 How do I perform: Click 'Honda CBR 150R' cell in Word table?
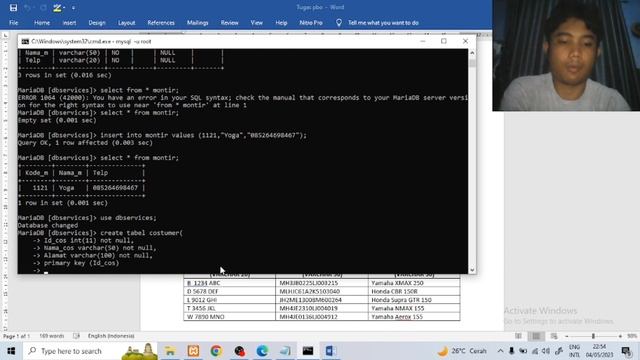(x=414, y=291)
